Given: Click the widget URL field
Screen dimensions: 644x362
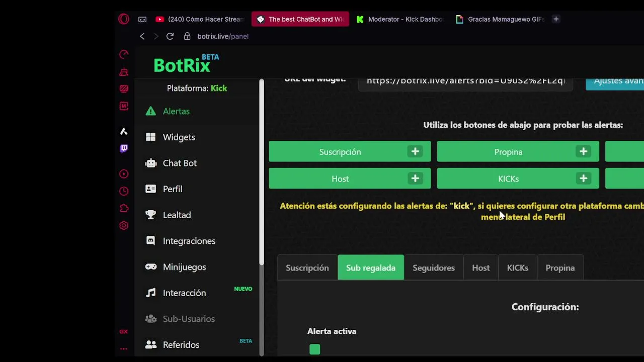Looking at the screenshot, I should point(465,84).
